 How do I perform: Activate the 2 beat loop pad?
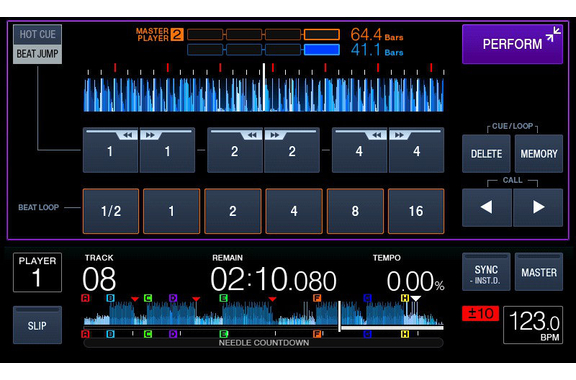point(233,211)
